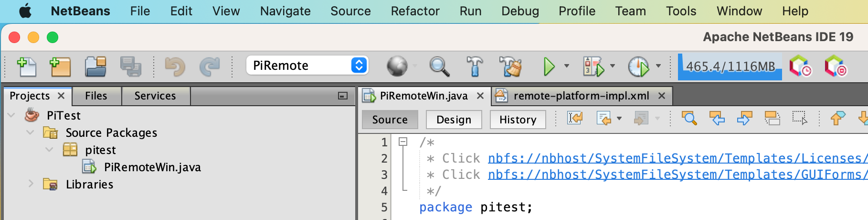The width and height of the screenshot is (868, 220).
Task: Select the Libraries tree item
Action: click(x=89, y=184)
